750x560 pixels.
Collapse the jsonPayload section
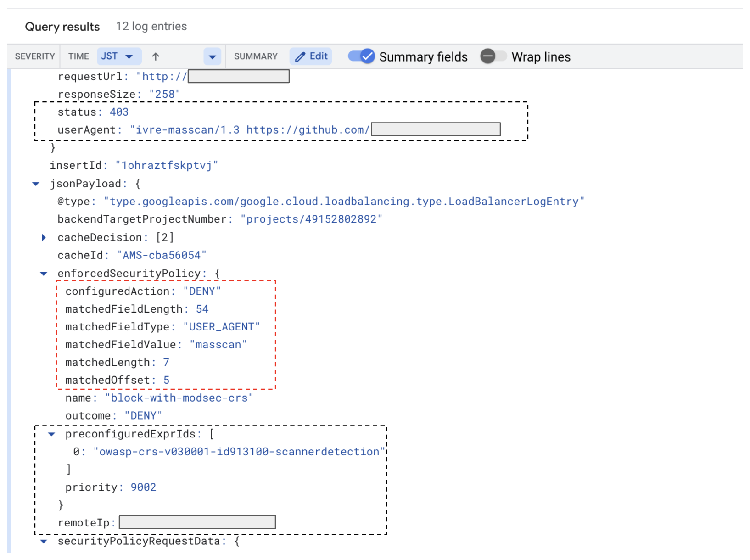36,184
